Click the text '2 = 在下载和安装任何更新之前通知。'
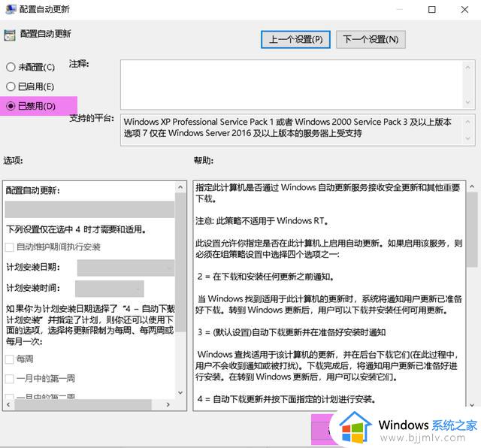Viewport: 481px width, 448px height. [x=265, y=277]
